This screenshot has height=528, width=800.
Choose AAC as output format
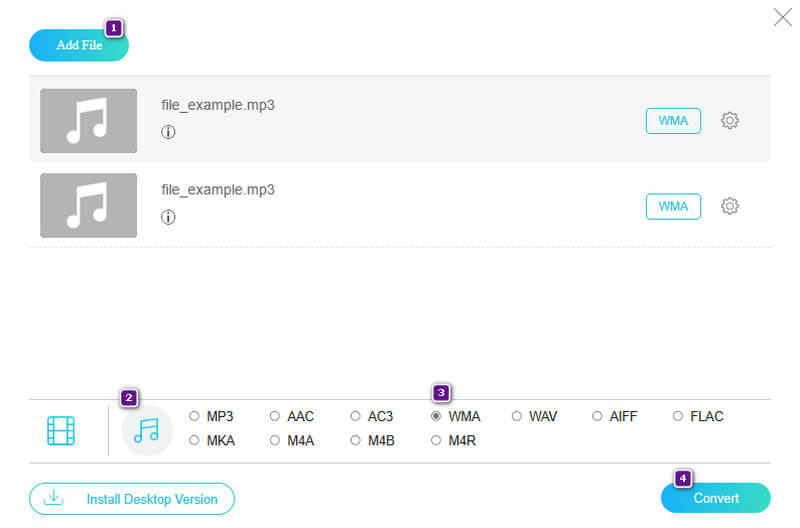coord(275,416)
